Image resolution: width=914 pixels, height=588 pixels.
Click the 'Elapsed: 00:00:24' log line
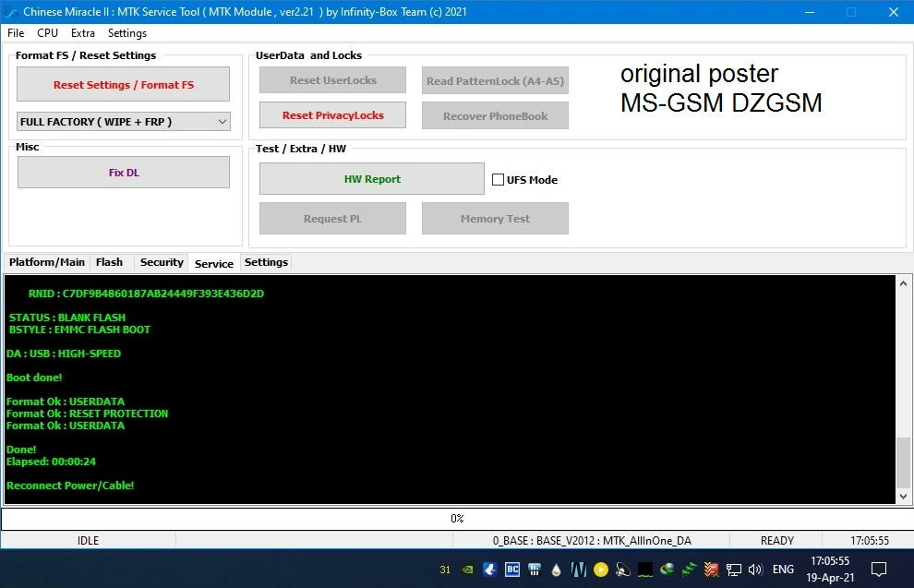coord(51,462)
